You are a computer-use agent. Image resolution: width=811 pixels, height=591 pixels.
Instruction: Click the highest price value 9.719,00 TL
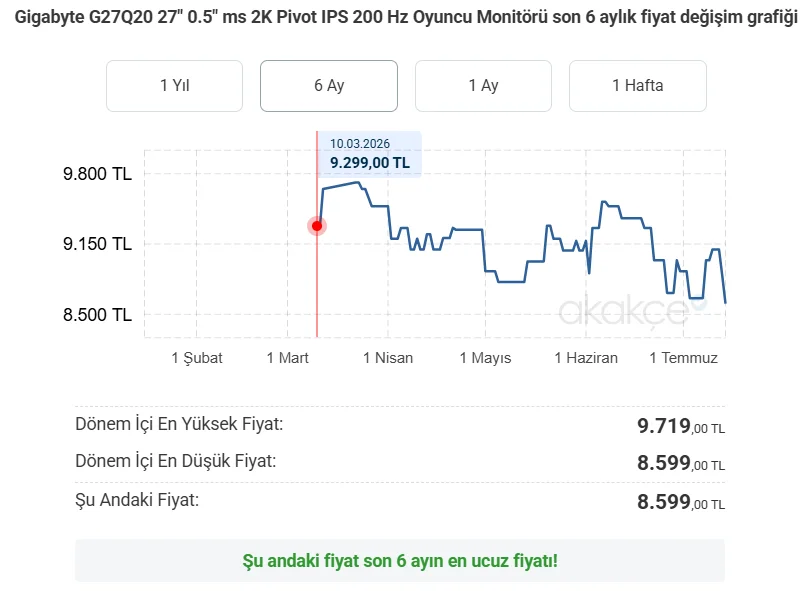pyautogui.click(x=681, y=426)
